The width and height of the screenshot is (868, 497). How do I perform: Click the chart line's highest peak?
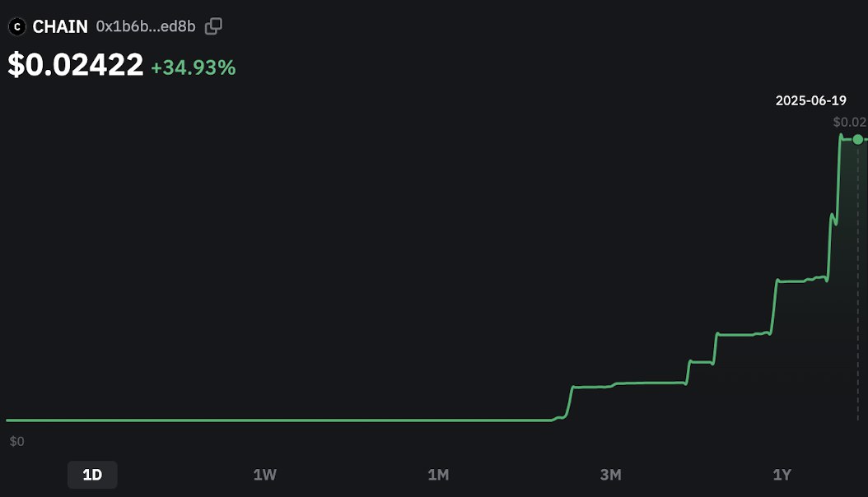(841, 136)
